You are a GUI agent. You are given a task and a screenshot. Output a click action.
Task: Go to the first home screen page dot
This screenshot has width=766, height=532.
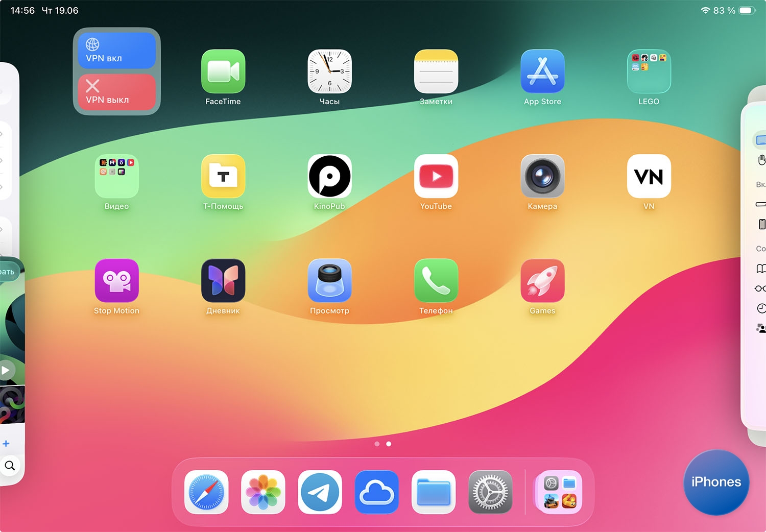[x=377, y=444]
